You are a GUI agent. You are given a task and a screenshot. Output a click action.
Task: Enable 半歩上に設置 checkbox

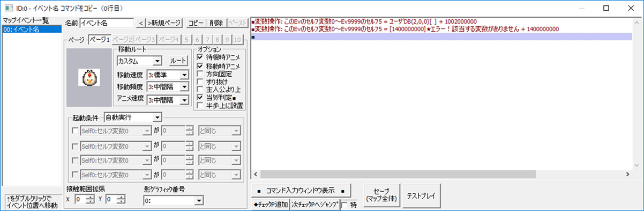click(200, 106)
